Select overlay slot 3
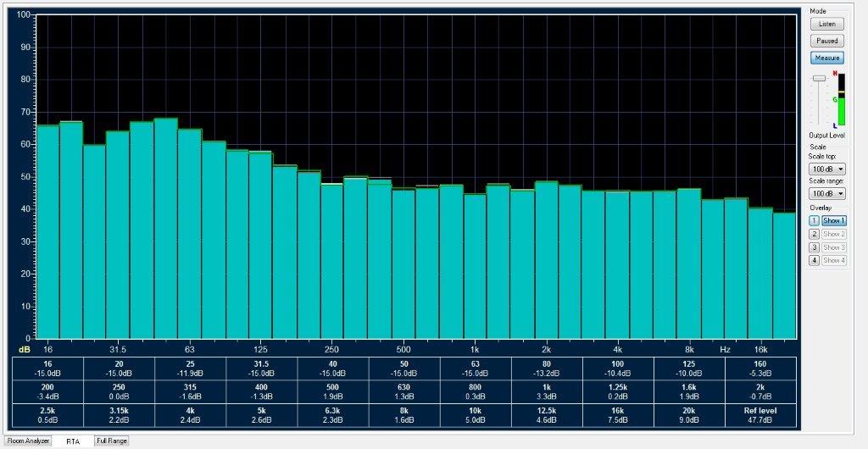The height and width of the screenshot is (449, 868). (813, 247)
